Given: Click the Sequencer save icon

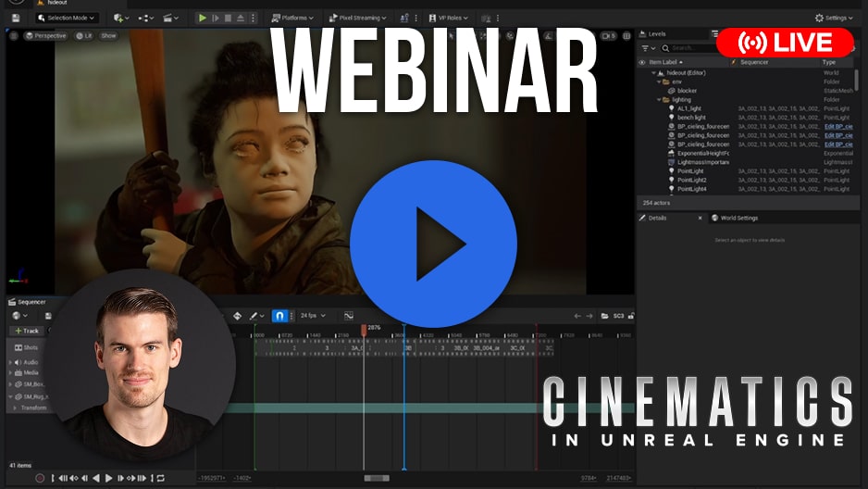Looking at the screenshot, I should [48, 316].
